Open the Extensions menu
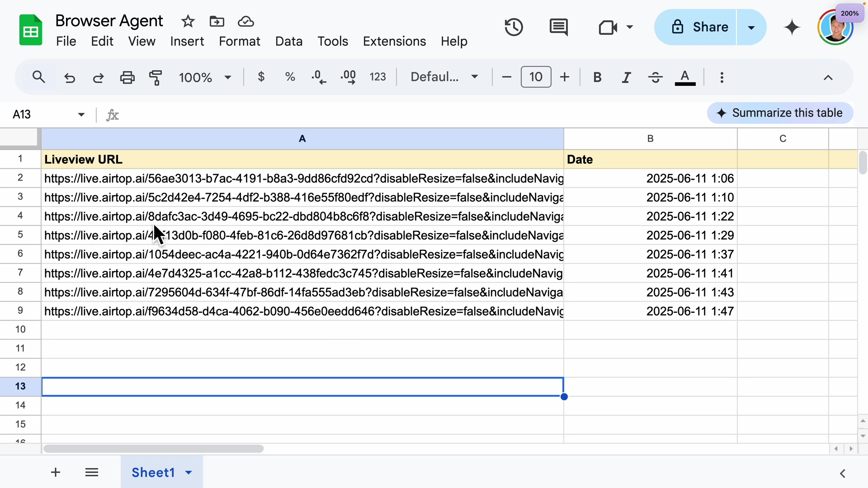The height and width of the screenshot is (488, 868). (394, 42)
